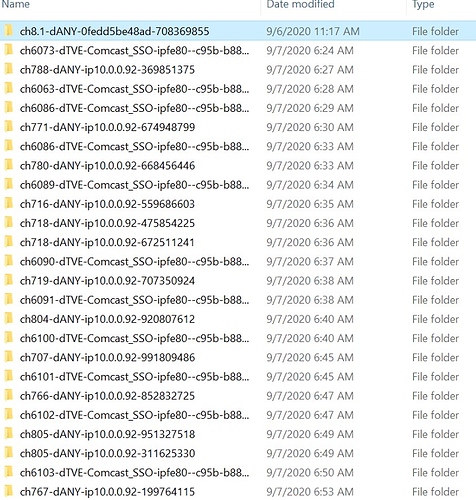The width and height of the screenshot is (476, 500).
Task: Click folder icon of ch6091-dTVE-Comcast_SSO
Action: pos(8,300)
